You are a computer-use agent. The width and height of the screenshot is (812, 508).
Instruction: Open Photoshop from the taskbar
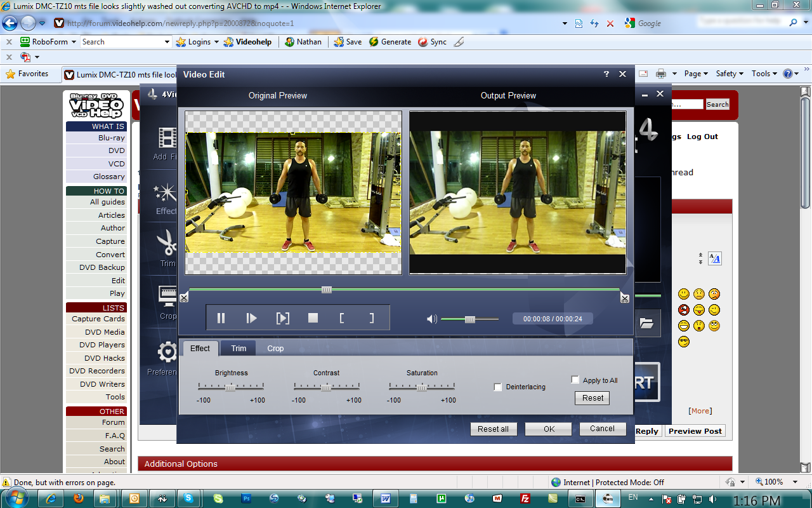(x=247, y=498)
